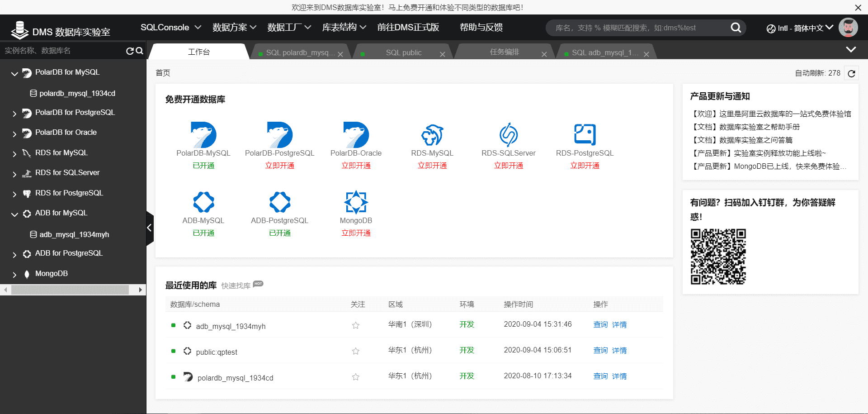Expand the MongoDB tree node
868x414 pixels.
point(14,275)
